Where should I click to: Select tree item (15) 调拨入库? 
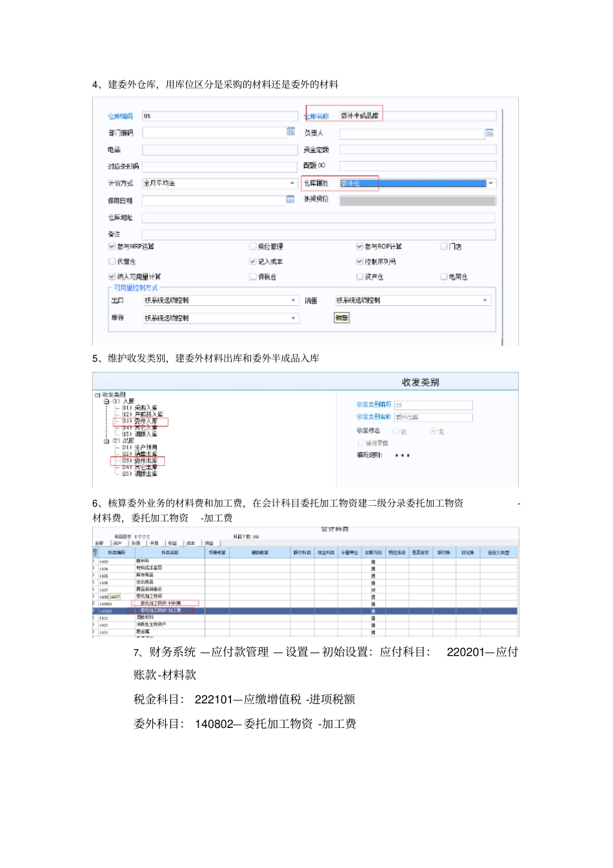[139, 434]
